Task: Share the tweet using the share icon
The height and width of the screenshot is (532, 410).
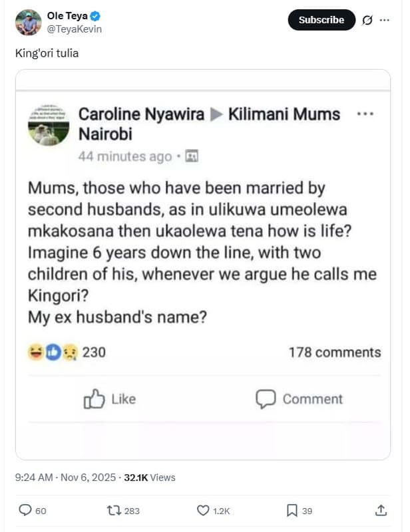Action: 381,509
